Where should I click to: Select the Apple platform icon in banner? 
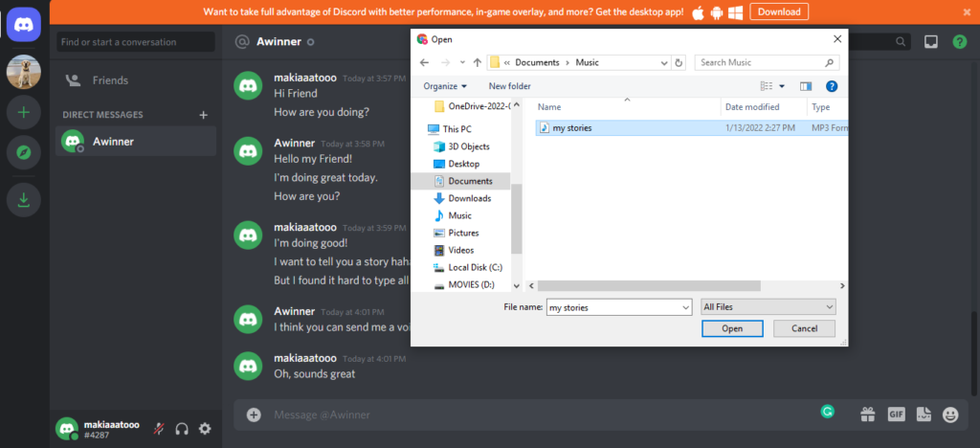(x=699, y=12)
